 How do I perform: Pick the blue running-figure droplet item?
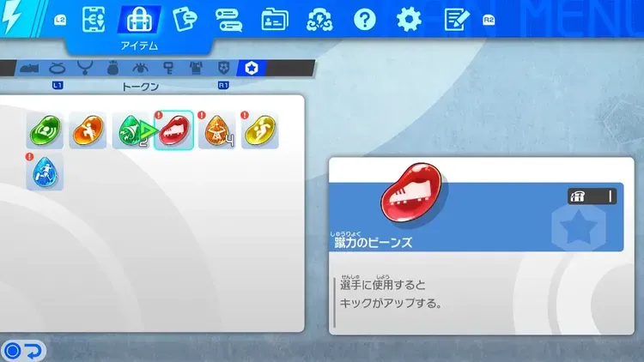[45, 172]
